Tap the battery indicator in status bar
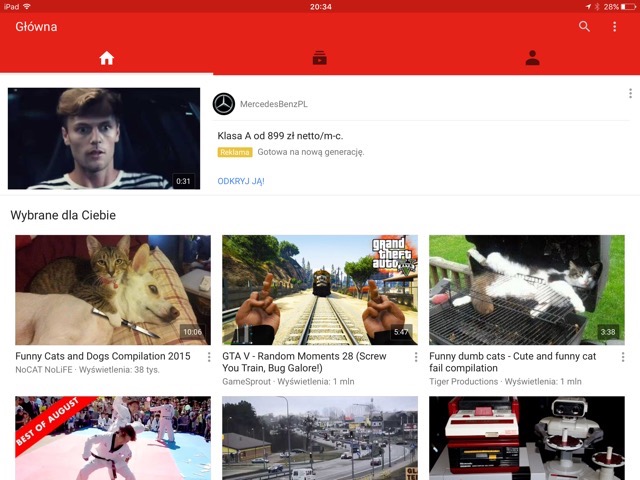This screenshot has width=640, height=480. coord(628,7)
